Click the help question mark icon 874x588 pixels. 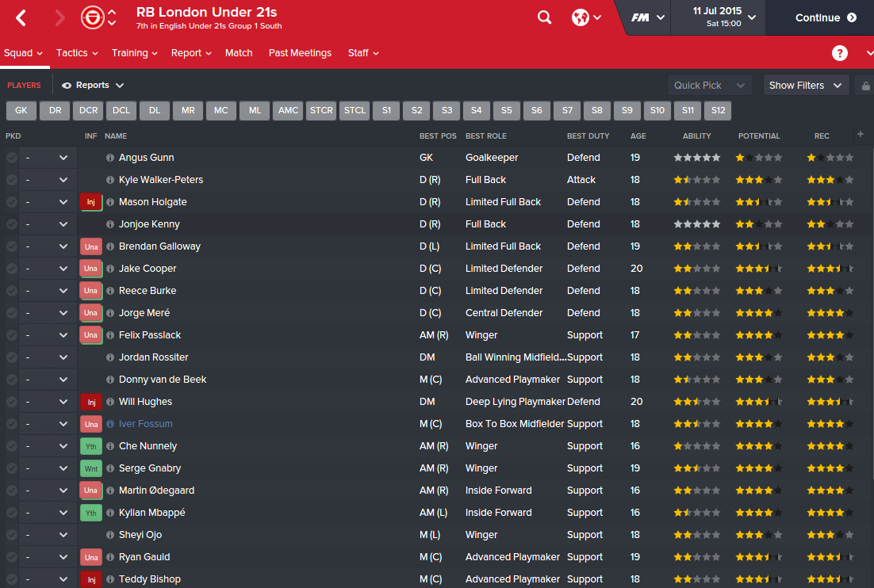840,53
